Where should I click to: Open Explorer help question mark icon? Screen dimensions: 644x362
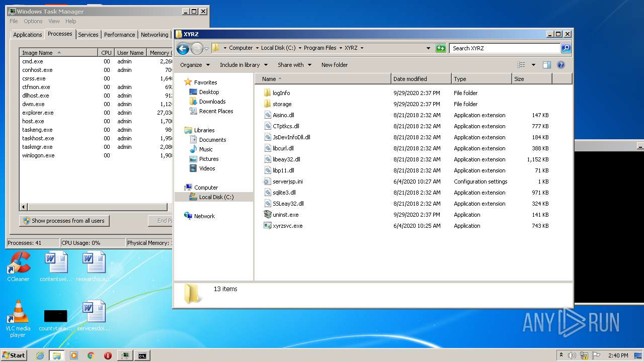pos(561,65)
